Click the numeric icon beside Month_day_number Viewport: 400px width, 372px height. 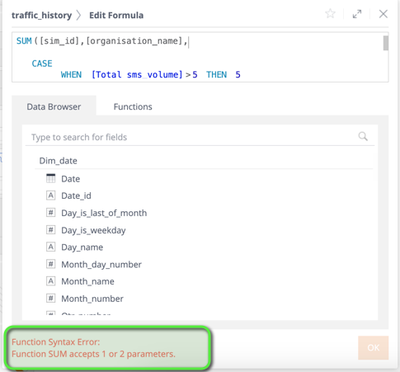(51, 264)
